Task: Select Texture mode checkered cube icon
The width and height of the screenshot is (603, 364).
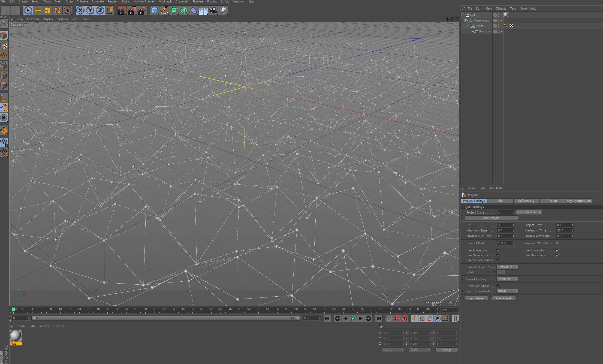Action: pos(4,46)
